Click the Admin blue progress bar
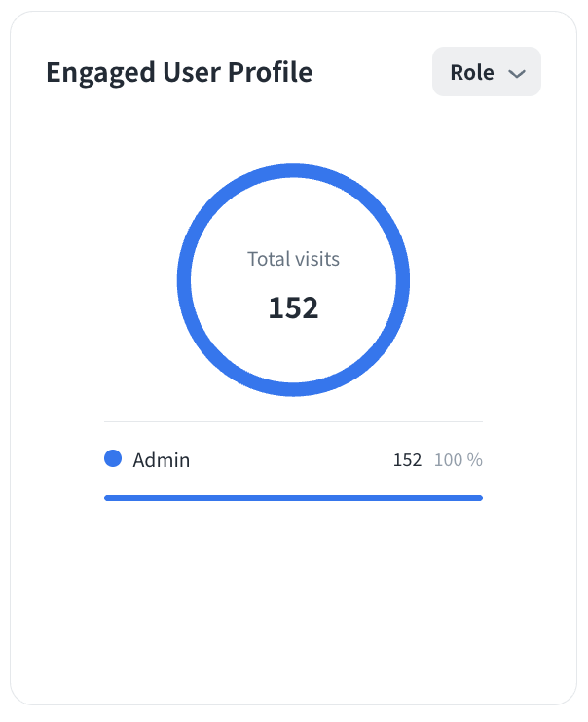 click(x=293, y=497)
